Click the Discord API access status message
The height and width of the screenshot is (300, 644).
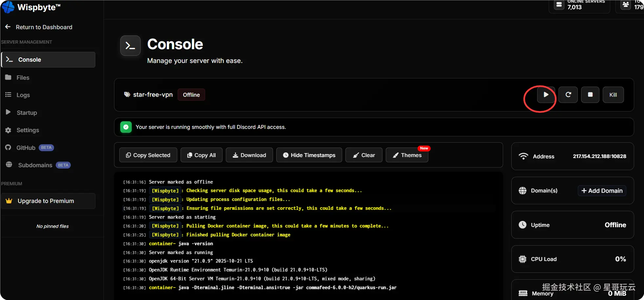point(211,127)
